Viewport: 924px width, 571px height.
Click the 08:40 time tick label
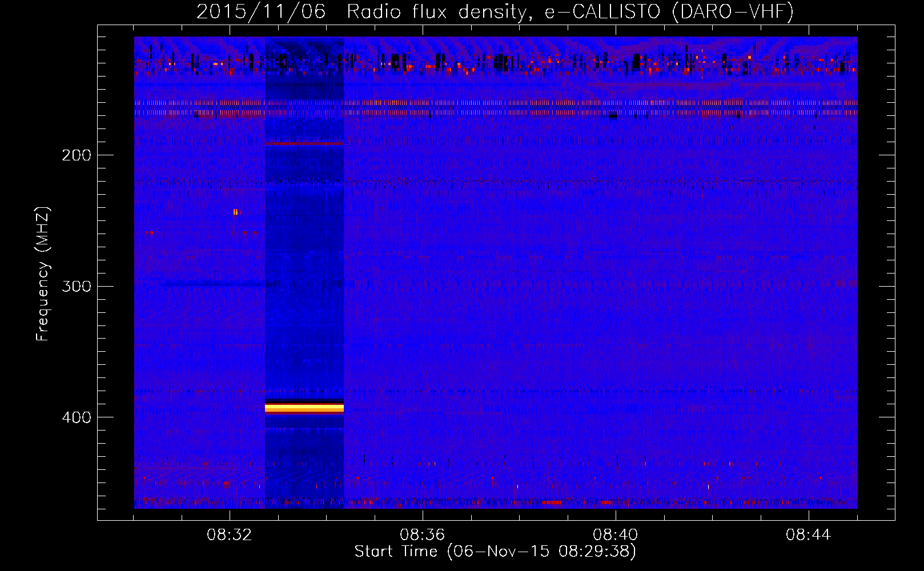616,535
